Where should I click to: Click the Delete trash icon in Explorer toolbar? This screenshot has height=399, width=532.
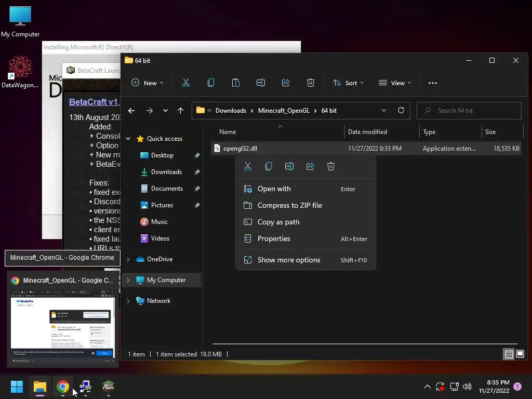pyautogui.click(x=311, y=83)
